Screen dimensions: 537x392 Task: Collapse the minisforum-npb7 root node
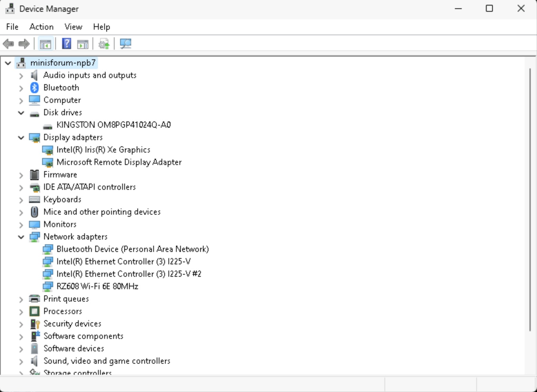pos(8,63)
